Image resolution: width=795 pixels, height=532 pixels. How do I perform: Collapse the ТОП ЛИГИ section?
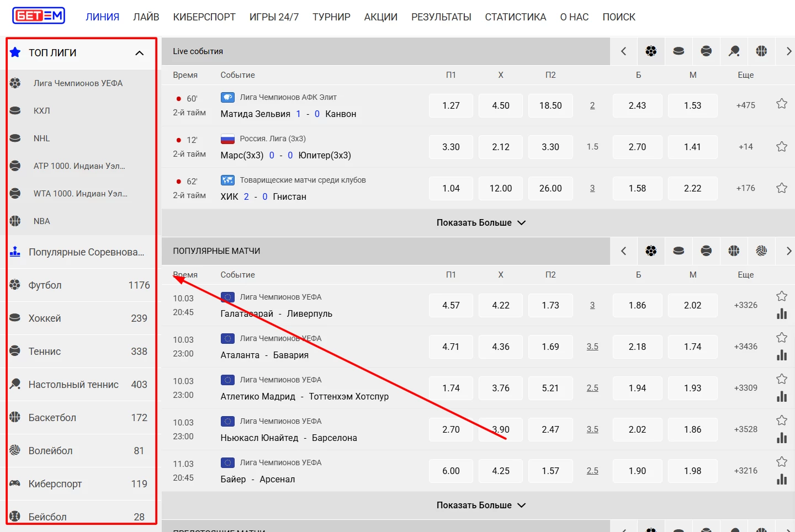(x=139, y=53)
